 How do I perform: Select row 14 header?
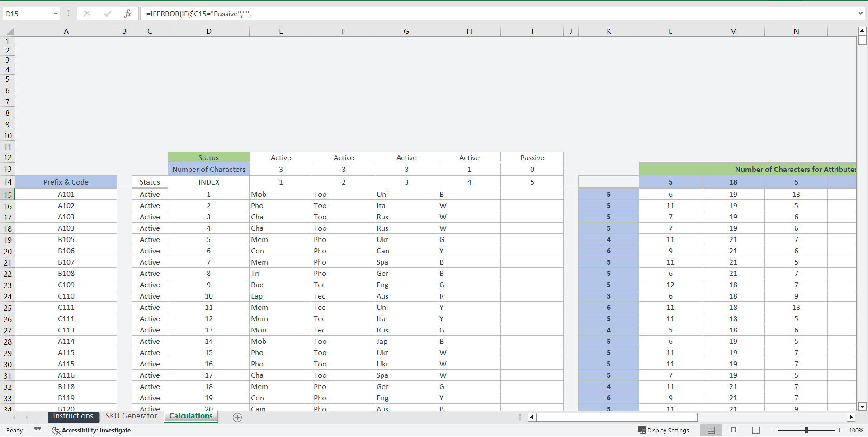[x=8, y=182]
